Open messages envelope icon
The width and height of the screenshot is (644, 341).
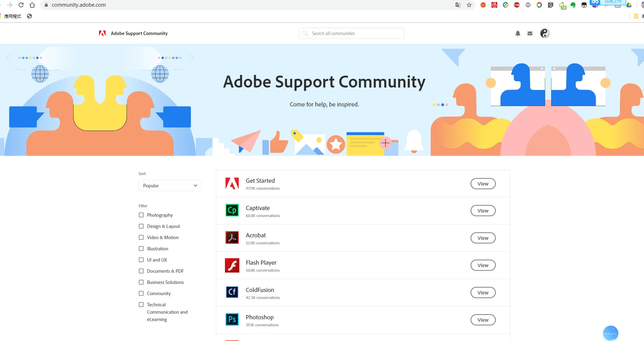[530, 33]
